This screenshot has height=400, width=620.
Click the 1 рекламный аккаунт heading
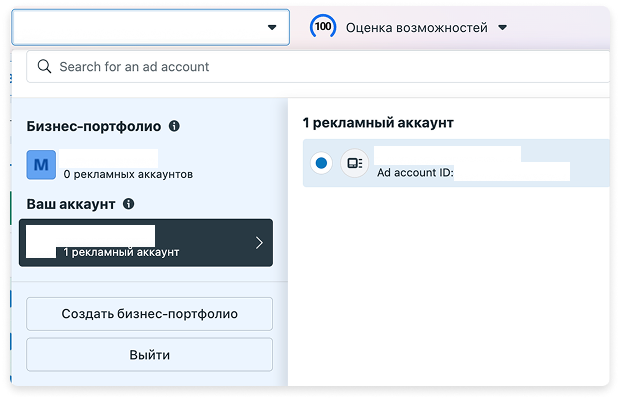pyautogui.click(x=378, y=123)
